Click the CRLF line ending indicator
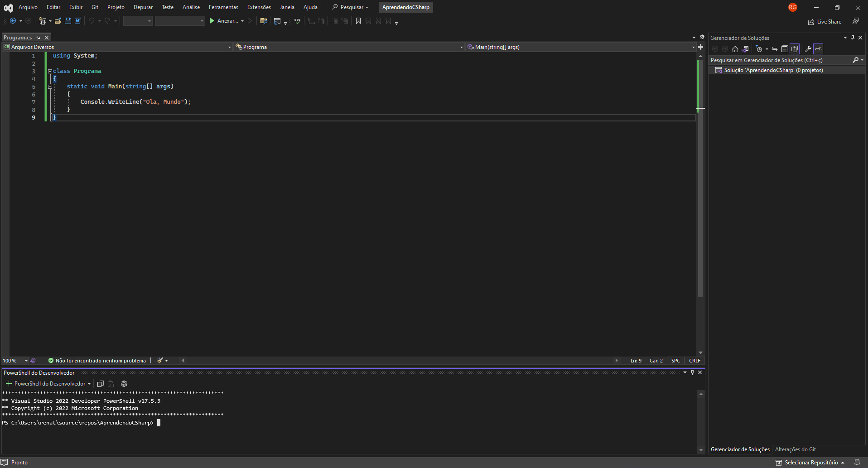This screenshot has width=868, height=468. coord(694,361)
